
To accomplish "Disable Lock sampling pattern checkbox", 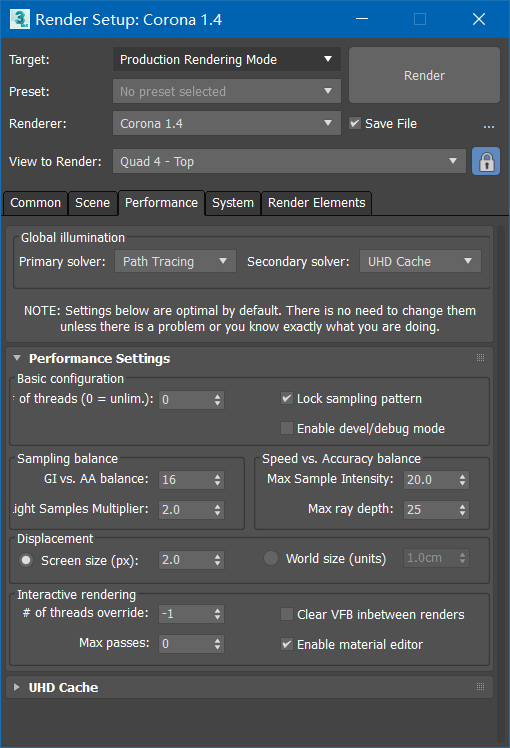I will (x=287, y=398).
